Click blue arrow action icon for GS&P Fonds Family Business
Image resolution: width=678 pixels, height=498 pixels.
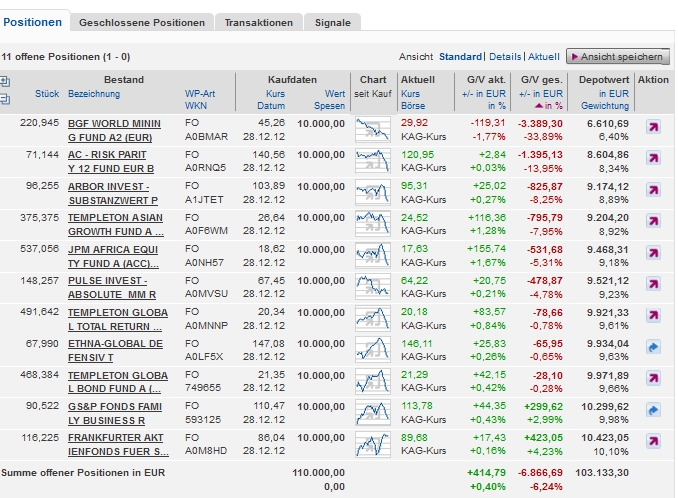click(653, 410)
